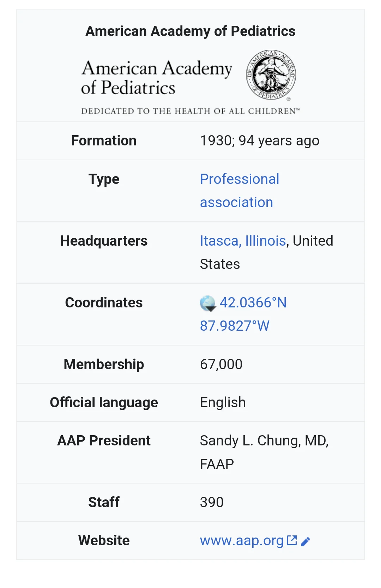Click the Sandy L. Chung president name
Viewport: 381px width, 588px height.
click(264, 441)
